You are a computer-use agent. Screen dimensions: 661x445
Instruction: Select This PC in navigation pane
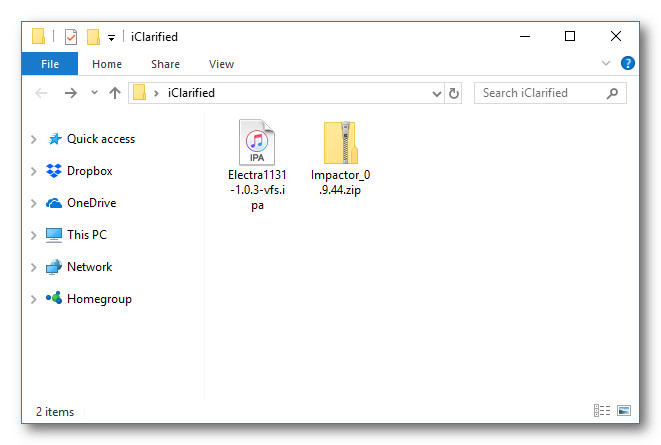point(87,235)
